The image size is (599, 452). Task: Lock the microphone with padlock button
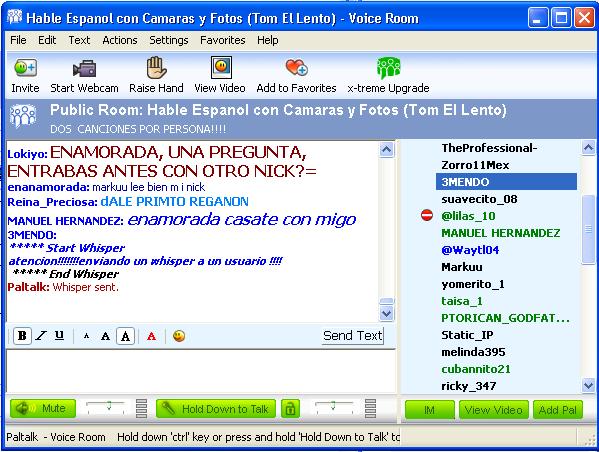290,409
